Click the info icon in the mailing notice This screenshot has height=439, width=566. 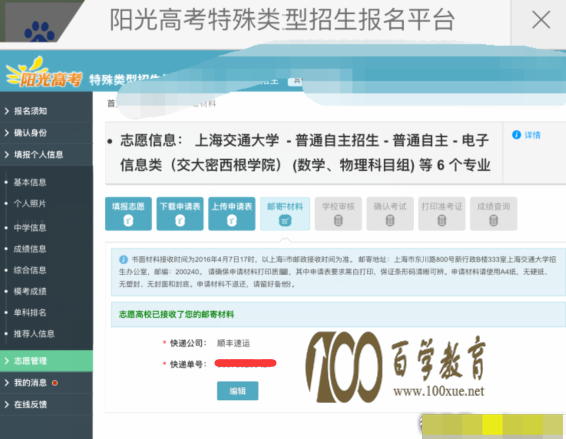pyautogui.click(x=123, y=260)
